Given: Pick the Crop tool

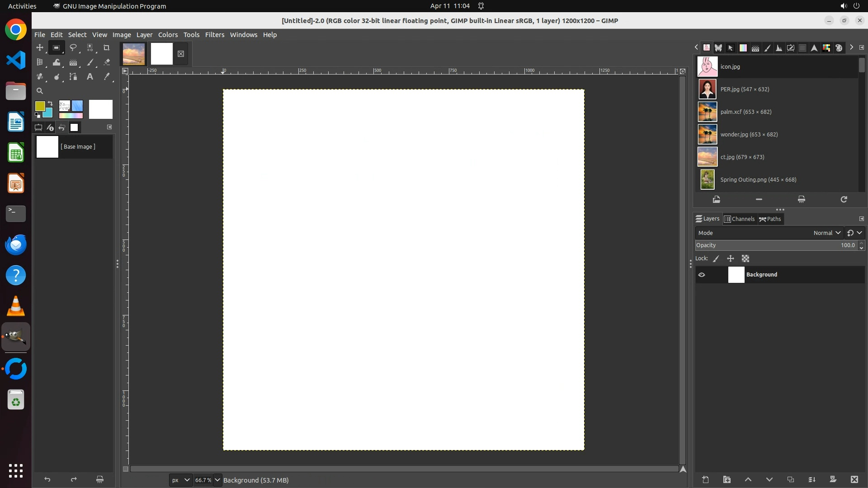Looking at the screenshot, I should [x=107, y=48].
